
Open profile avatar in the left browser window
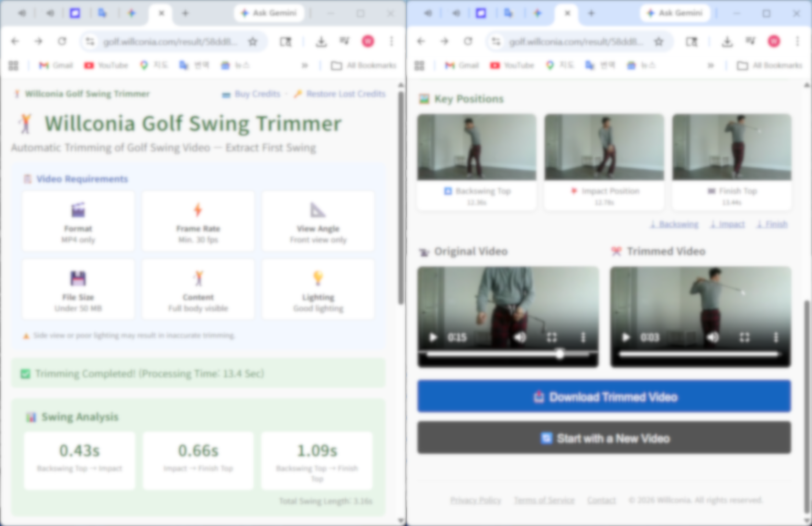[368, 41]
